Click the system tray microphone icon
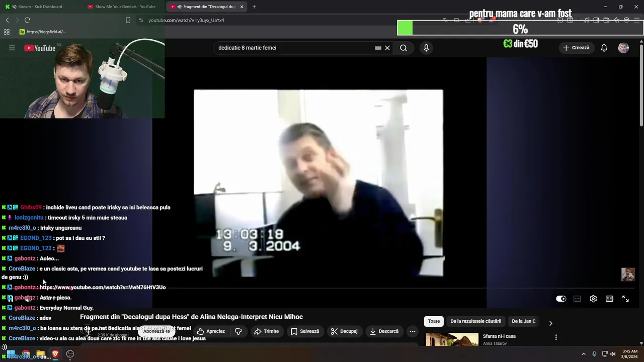The width and height of the screenshot is (644, 362). 594,354
